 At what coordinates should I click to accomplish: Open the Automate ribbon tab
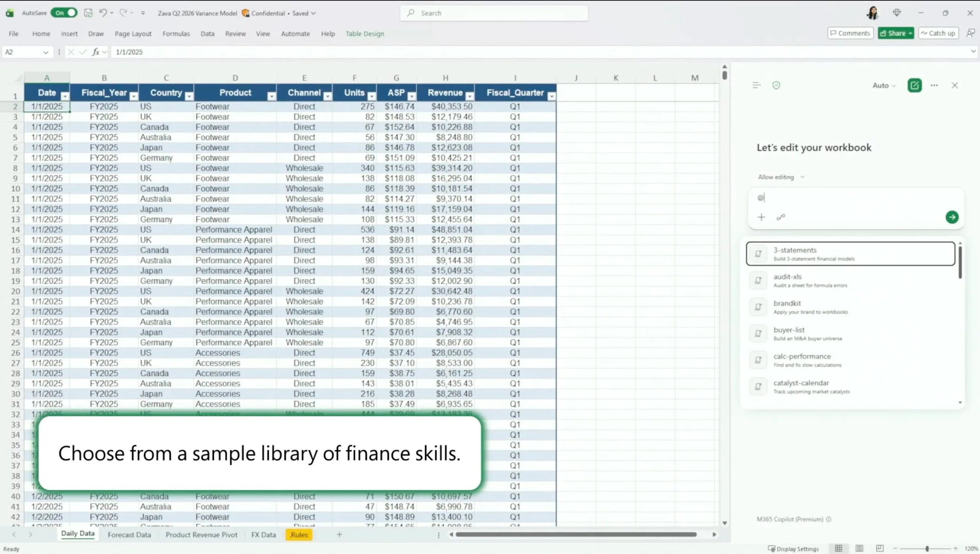point(296,34)
